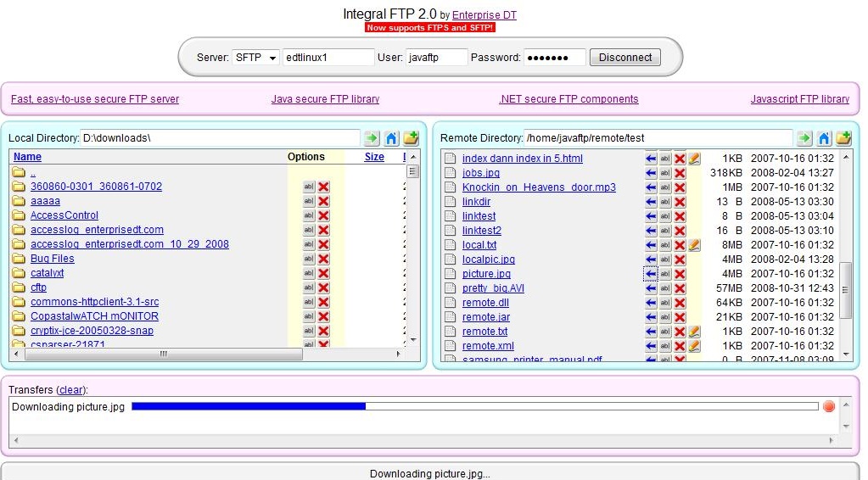Click the Password input field
Screen dimensions: 868x480
pyautogui.click(x=555, y=58)
